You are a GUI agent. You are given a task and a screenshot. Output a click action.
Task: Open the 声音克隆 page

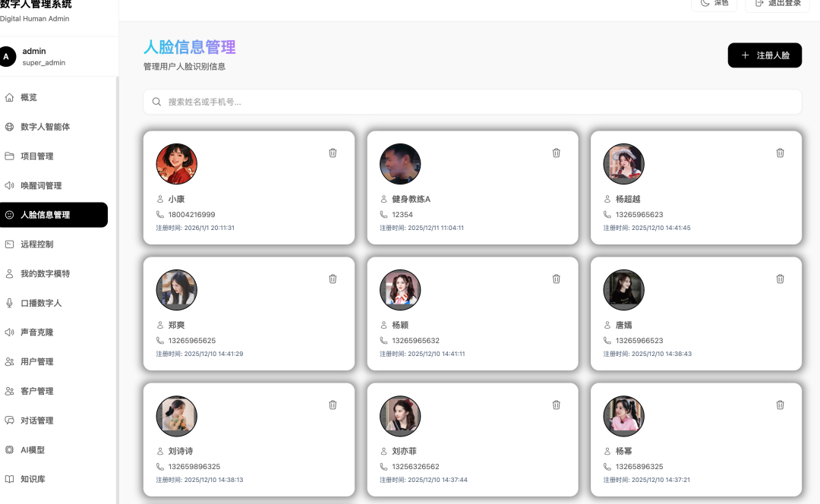(54, 332)
